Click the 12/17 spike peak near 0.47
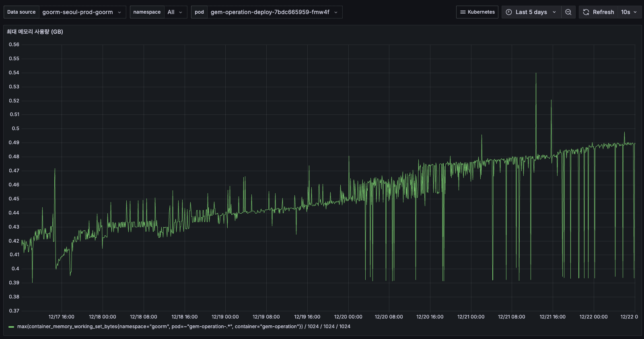The height and width of the screenshot is (339, 644). (55, 169)
